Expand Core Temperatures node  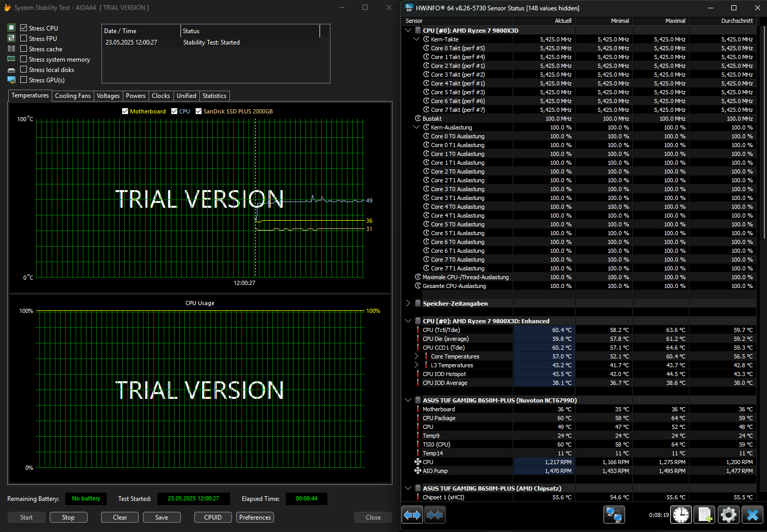tap(416, 356)
